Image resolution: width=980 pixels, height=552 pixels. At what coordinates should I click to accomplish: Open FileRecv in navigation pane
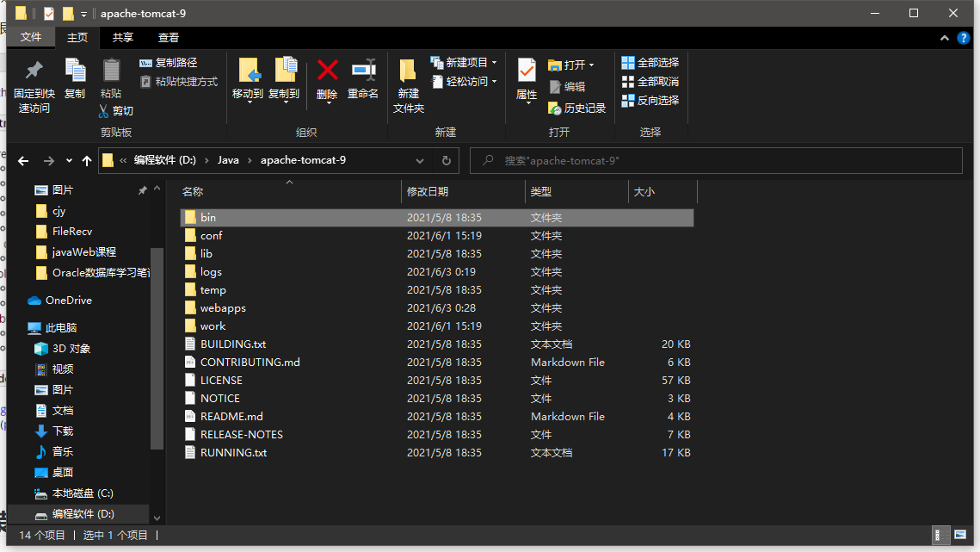[65, 232]
